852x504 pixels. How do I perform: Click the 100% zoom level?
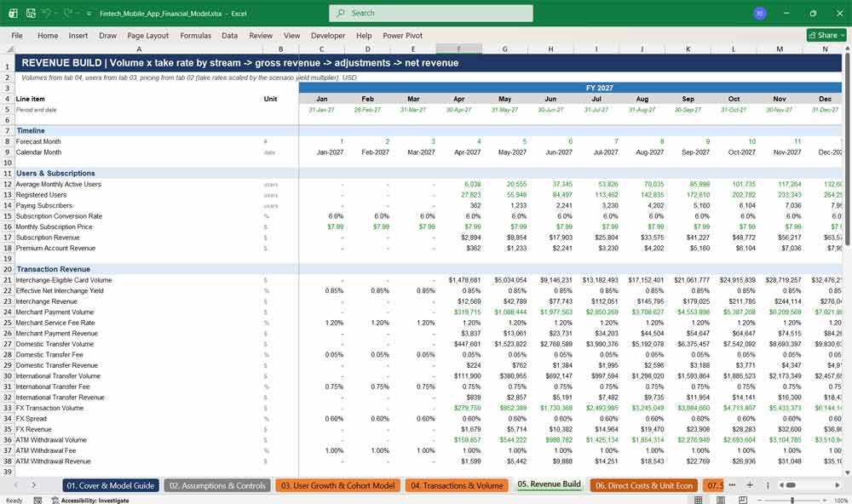pos(841,501)
